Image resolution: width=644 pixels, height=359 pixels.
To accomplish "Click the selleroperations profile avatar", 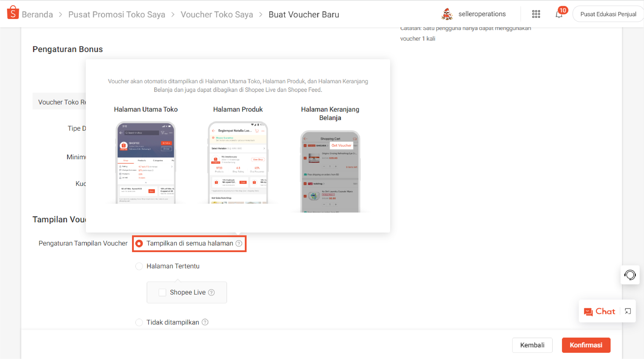I will (x=447, y=14).
